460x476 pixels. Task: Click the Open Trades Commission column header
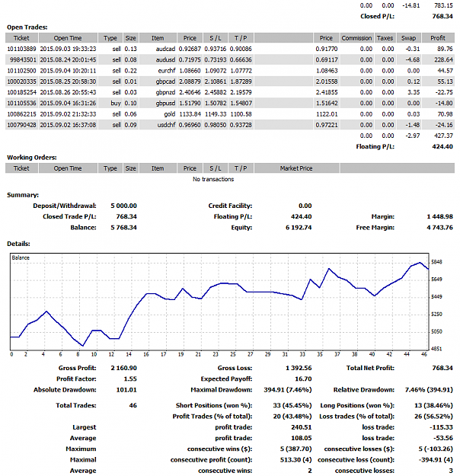[356, 38]
